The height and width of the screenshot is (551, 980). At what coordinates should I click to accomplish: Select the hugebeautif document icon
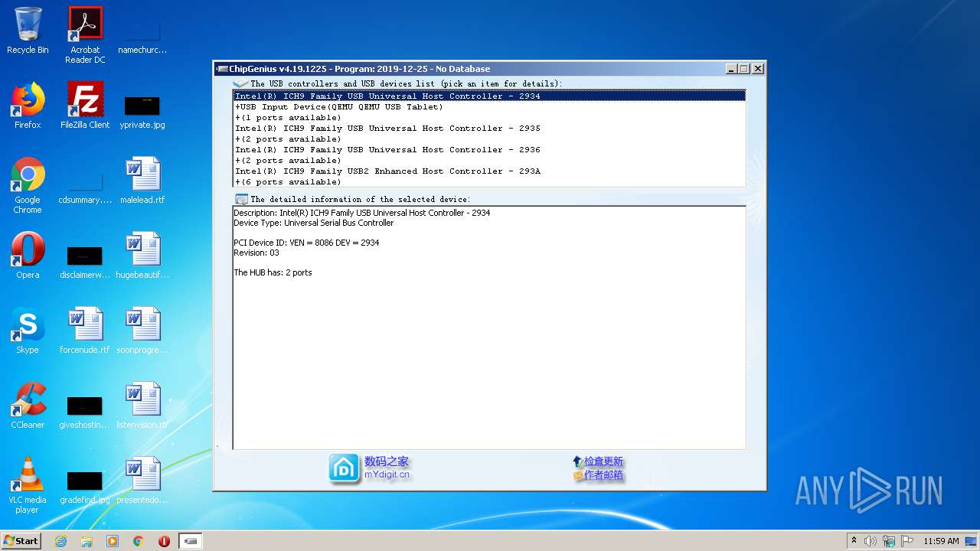tap(142, 256)
